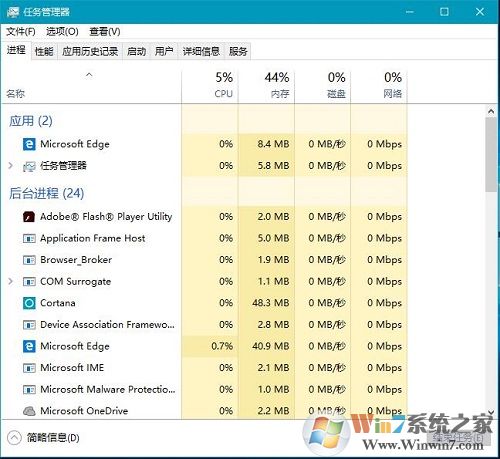The width and height of the screenshot is (500, 459).
Task: Open the 选项(O) menu
Action: click(62, 32)
